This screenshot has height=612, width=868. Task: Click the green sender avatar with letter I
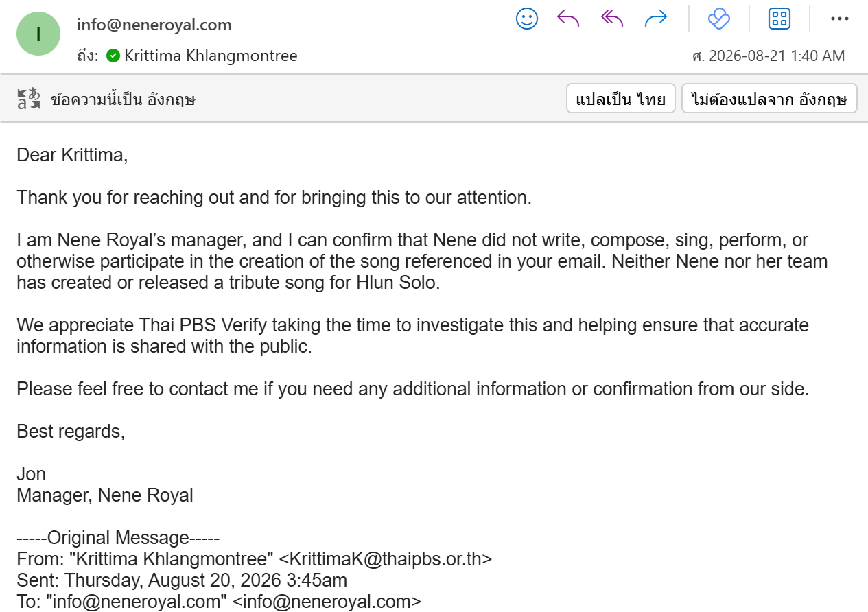coord(38,34)
